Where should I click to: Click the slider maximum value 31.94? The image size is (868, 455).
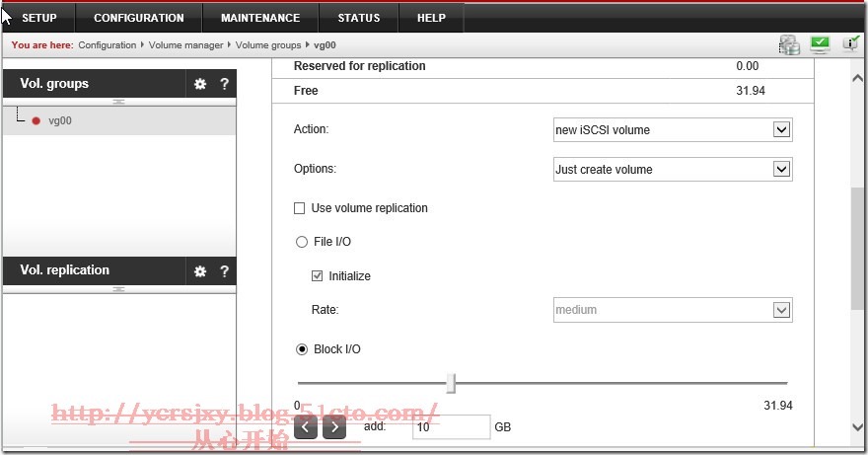tap(778, 406)
